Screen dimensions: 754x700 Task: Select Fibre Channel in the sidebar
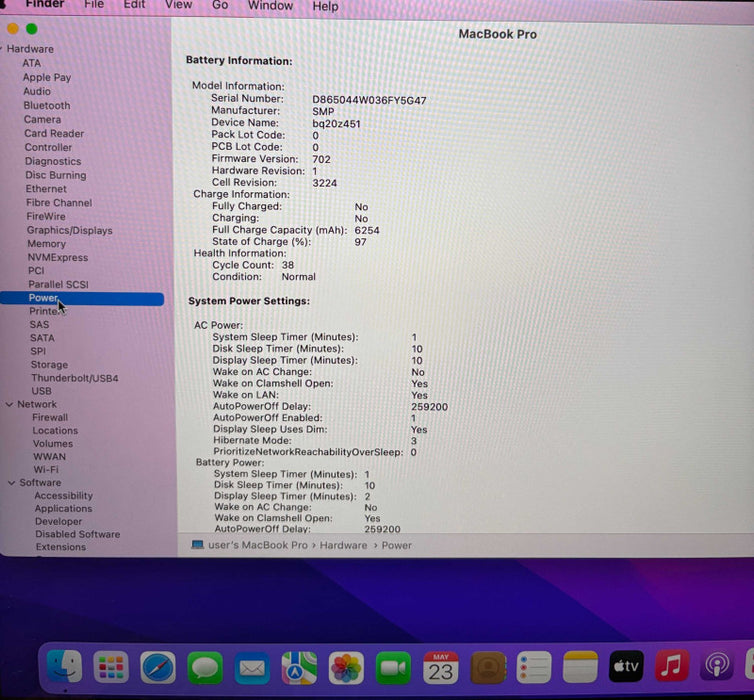[59, 202]
